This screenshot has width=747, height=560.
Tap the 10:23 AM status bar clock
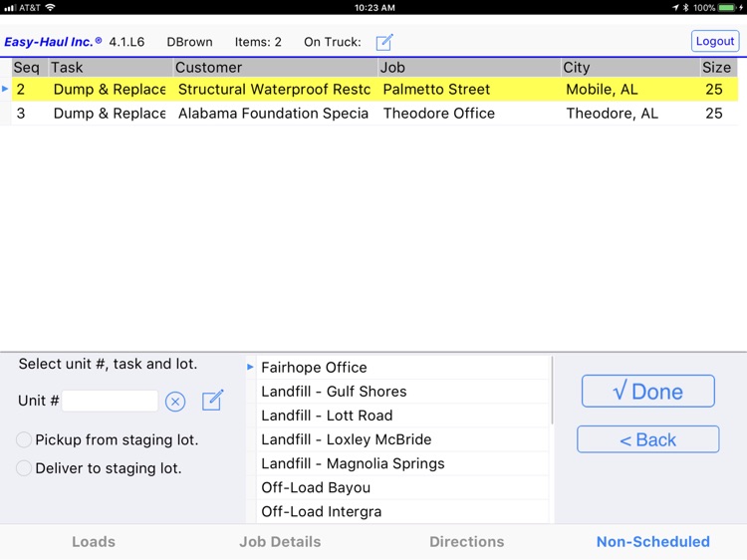374,8
